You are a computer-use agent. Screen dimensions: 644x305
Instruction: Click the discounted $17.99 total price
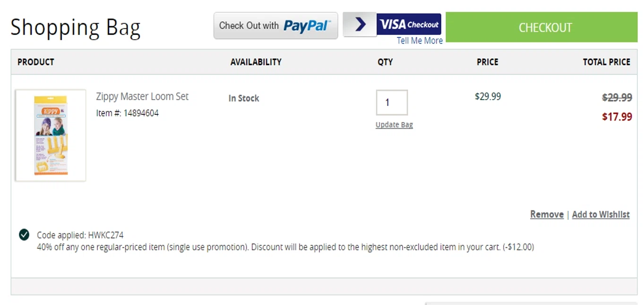click(617, 117)
